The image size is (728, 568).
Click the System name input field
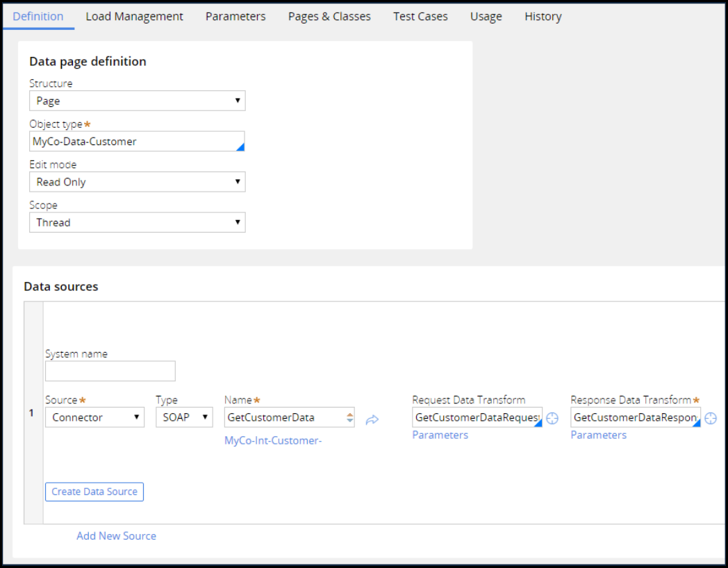tap(110, 371)
